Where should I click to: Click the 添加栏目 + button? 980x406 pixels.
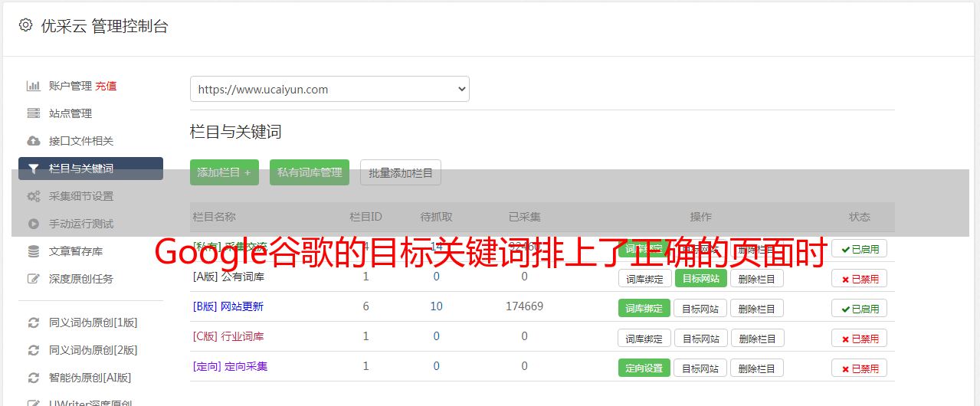(x=225, y=172)
